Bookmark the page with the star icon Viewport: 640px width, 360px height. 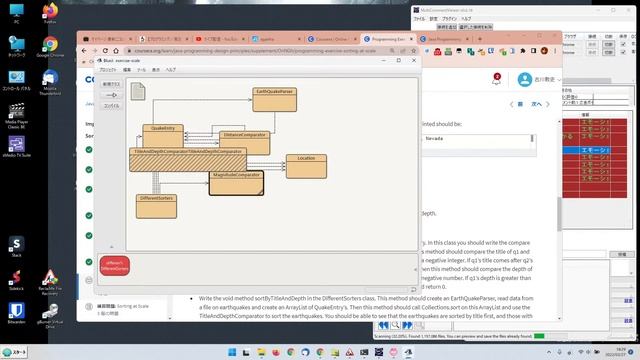pos(413,51)
